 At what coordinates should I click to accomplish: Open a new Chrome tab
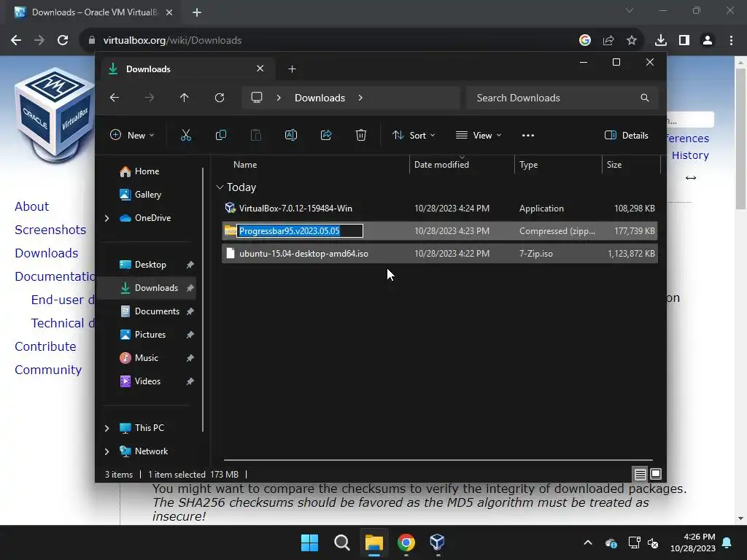[197, 12]
